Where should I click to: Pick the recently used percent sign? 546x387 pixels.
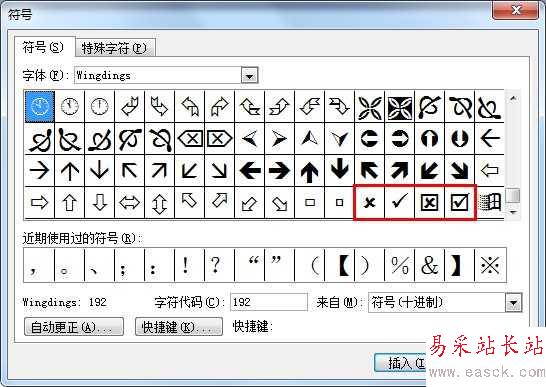pyautogui.click(x=399, y=265)
